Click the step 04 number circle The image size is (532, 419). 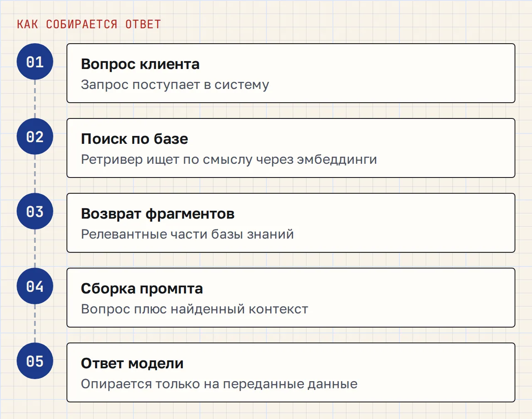click(35, 286)
